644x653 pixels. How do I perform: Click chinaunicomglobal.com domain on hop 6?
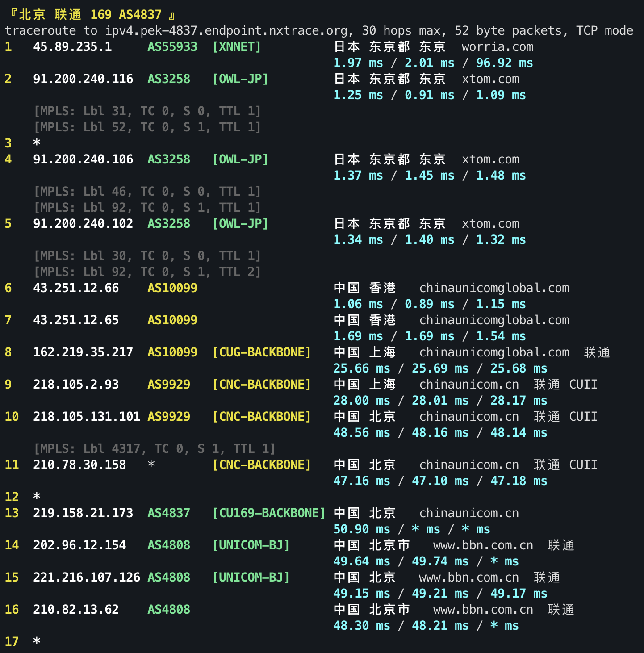click(494, 288)
